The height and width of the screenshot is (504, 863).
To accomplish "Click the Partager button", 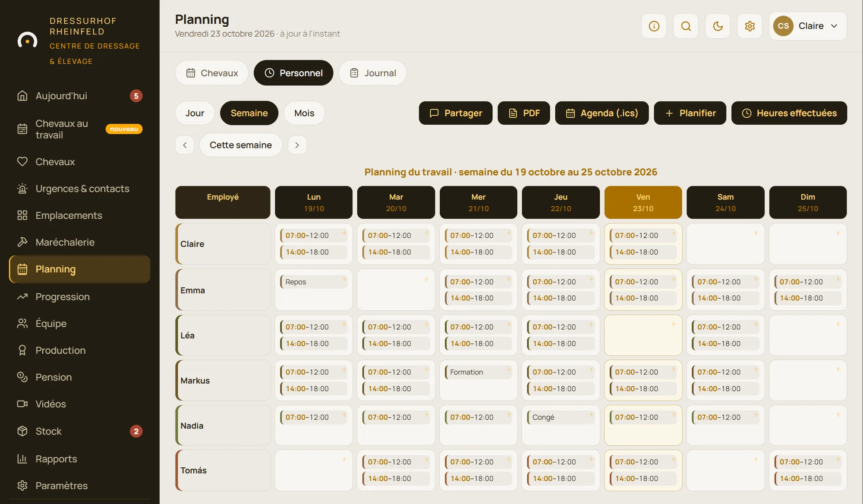I will 456,113.
